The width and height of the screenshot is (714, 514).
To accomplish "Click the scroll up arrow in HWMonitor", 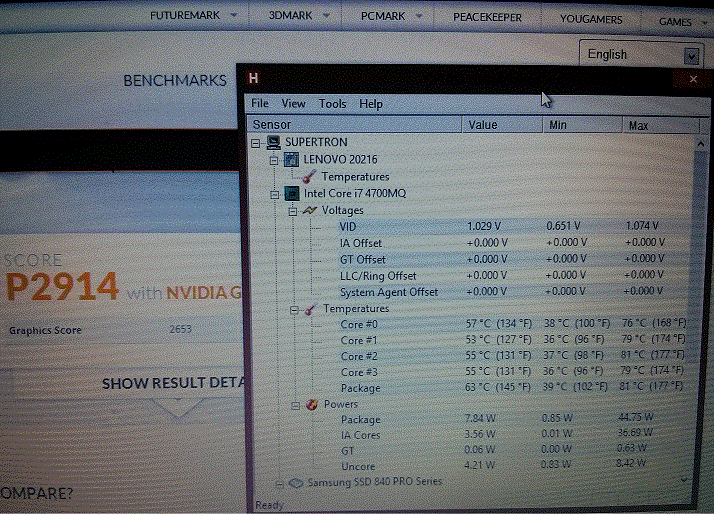I will click(701, 144).
